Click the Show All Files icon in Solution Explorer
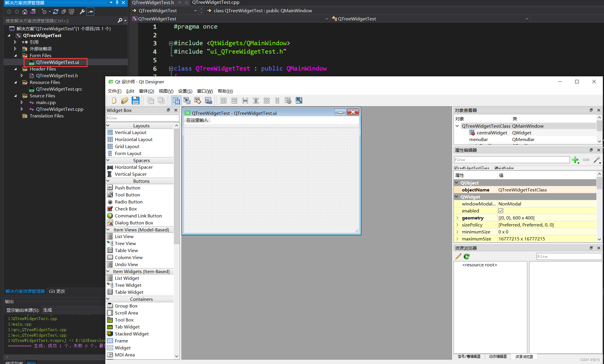 click(x=71, y=12)
